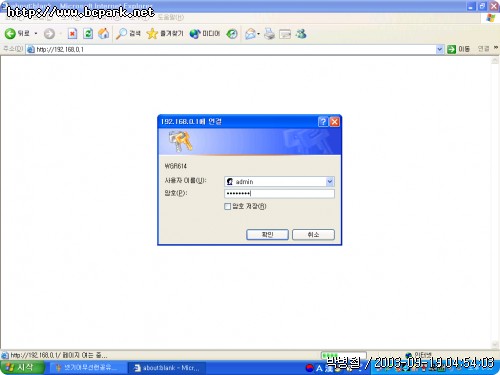The width and height of the screenshot is (500, 375).
Task: Expand the address bar dropdown
Action: pyautogui.click(x=440, y=49)
